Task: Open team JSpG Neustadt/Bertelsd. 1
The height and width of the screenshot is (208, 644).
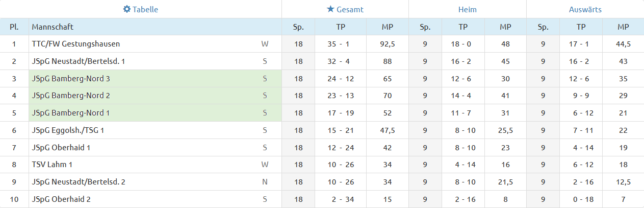Action: (79, 61)
